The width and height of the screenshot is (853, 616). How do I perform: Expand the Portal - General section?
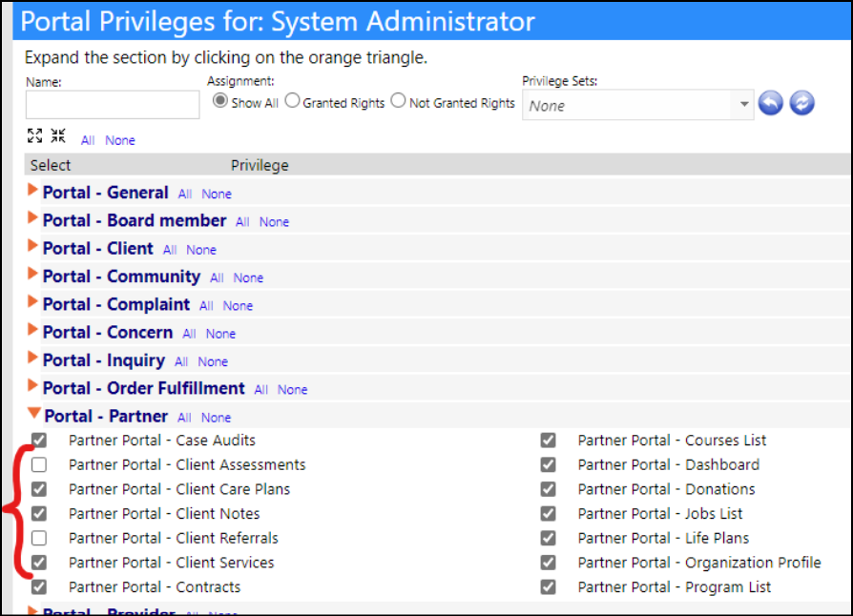pos(32,191)
